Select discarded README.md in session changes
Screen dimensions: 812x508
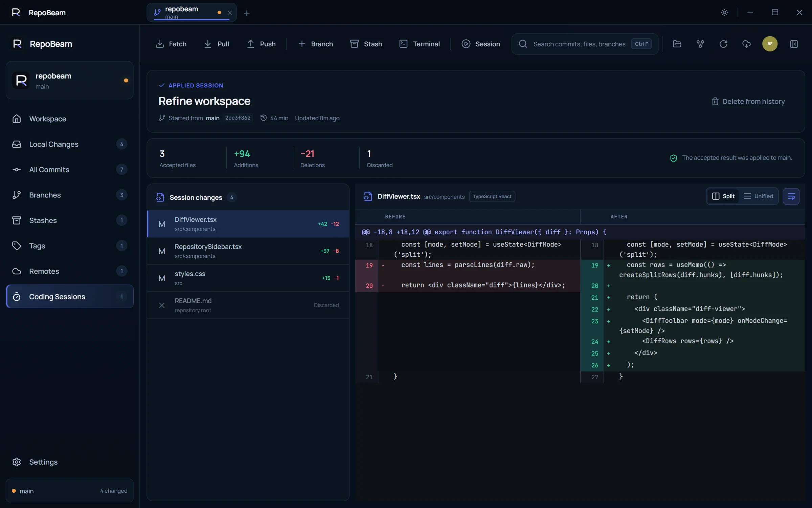pos(248,305)
